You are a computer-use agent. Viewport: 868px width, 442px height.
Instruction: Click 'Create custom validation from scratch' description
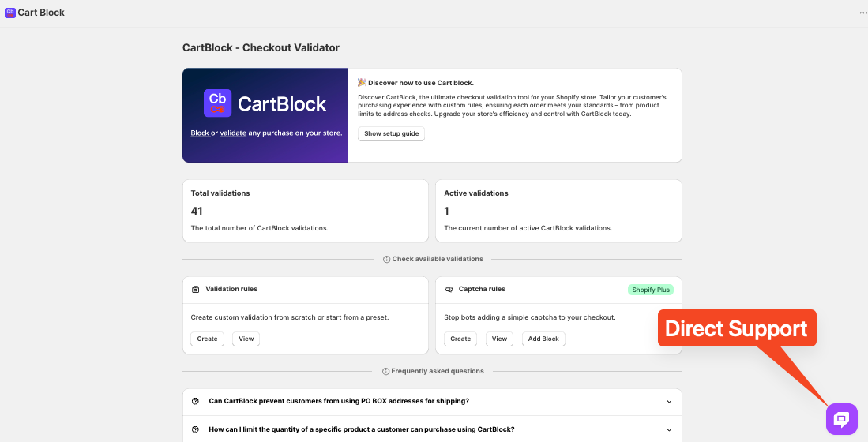click(x=290, y=317)
